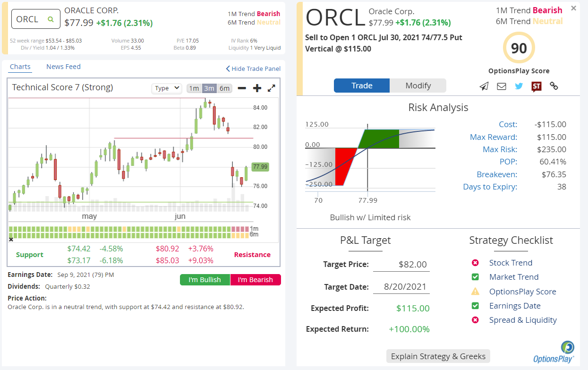The image size is (588, 370).
Task: Click the Technical Score 7 (Strong) heading
Action: pyautogui.click(x=62, y=87)
